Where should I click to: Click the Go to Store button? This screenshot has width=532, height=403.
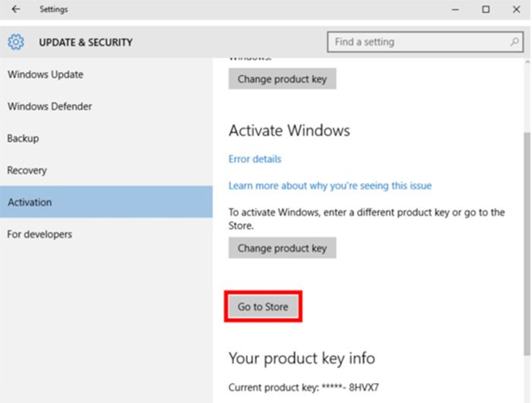click(x=263, y=307)
